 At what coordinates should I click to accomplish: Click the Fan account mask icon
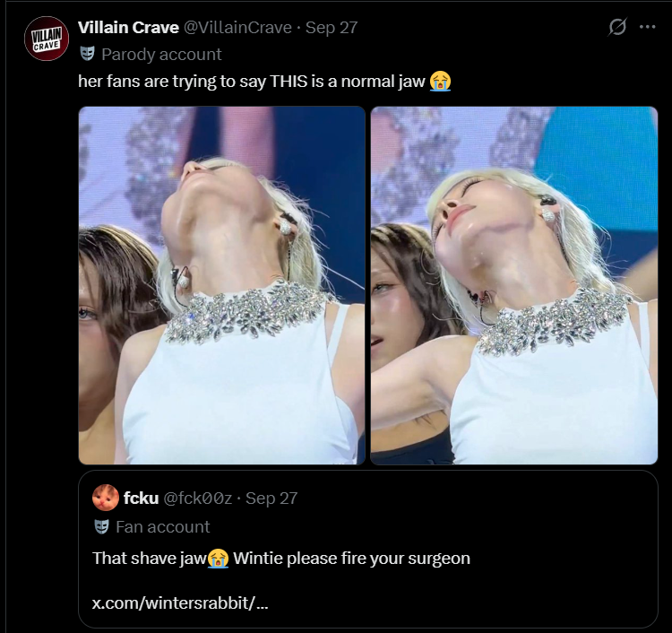tap(101, 526)
